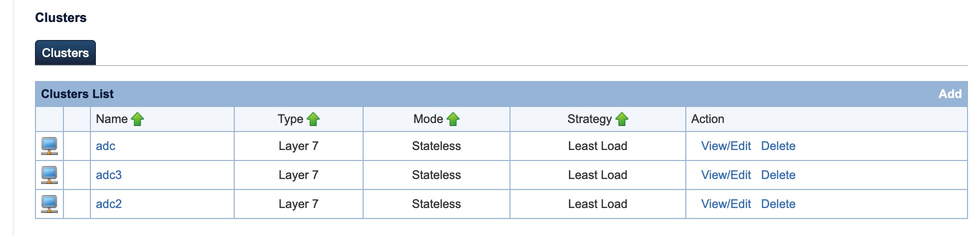Add a new cluster
The height and width of the screenshot is (235, 980).
950,94
